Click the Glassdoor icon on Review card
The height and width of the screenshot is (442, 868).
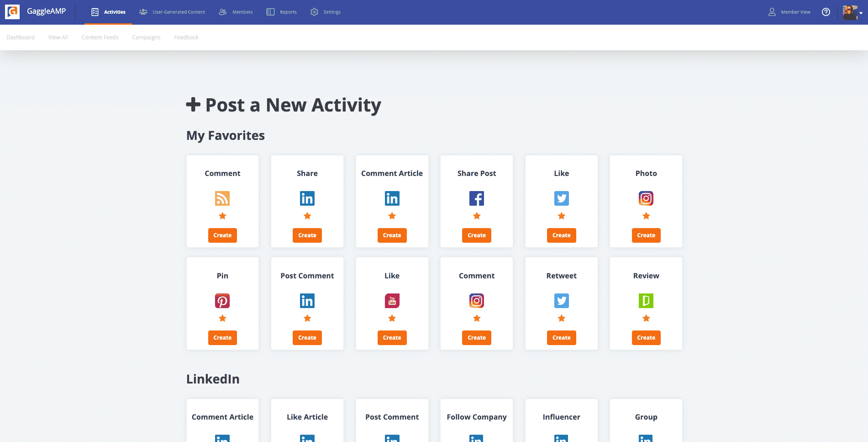[646, 301]
